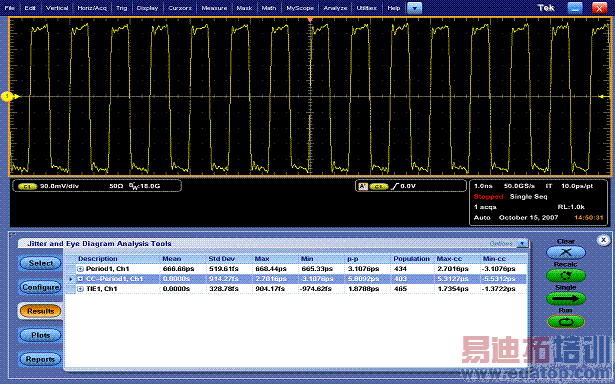This screenshot has width=615, height=384.
Task: Click the Mean column header
Action: [x=172, y=259]
